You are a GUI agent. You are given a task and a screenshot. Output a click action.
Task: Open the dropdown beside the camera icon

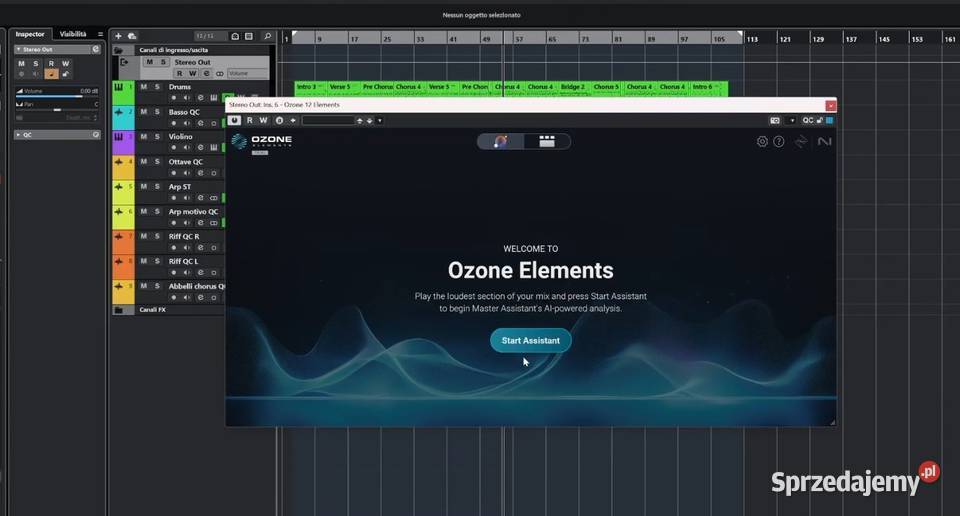(792, 121)
